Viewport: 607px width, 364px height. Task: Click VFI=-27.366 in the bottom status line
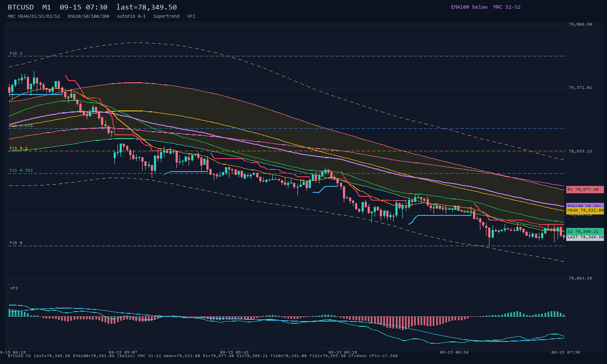[x=383, y=356]
